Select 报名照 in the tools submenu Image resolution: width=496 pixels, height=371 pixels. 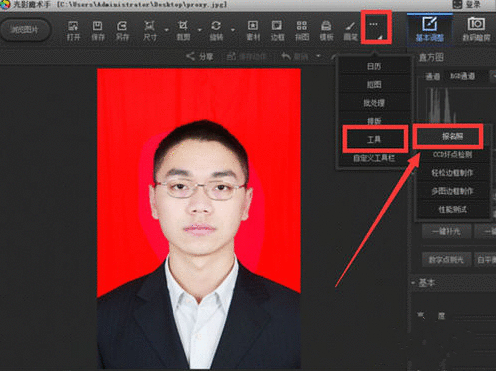452,136
